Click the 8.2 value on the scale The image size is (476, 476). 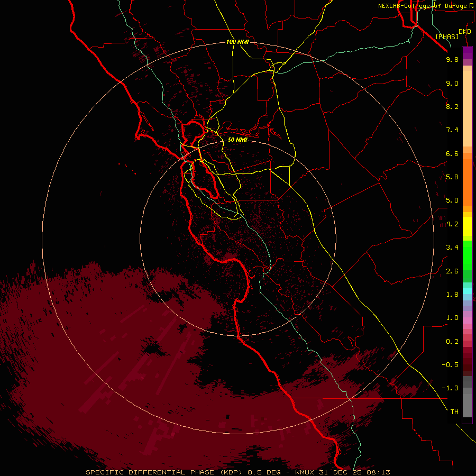pyautogui.click(x=452, y=106)
